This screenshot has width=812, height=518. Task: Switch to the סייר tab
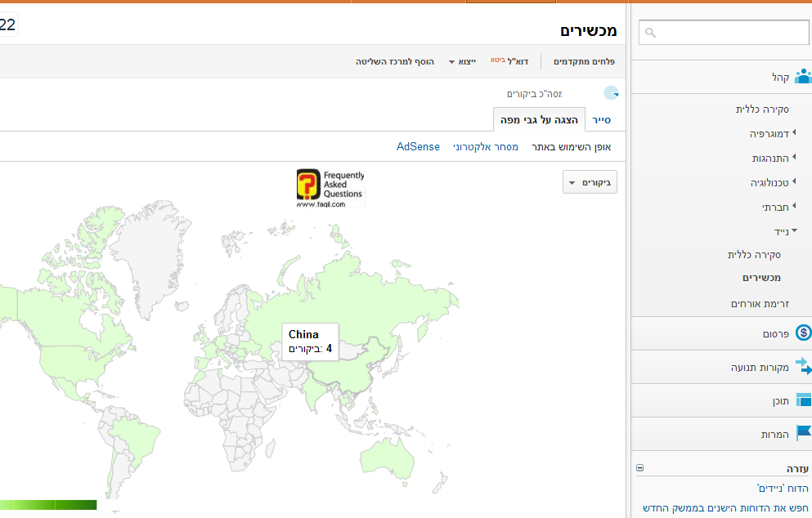tap(602, 121)
